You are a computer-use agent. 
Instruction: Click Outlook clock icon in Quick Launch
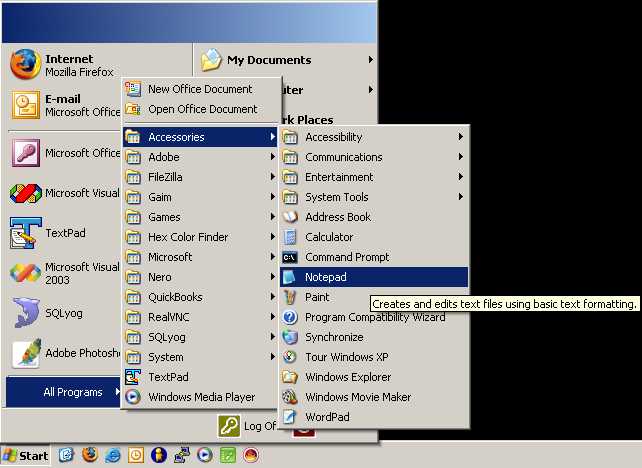click(x=136, y=455)
